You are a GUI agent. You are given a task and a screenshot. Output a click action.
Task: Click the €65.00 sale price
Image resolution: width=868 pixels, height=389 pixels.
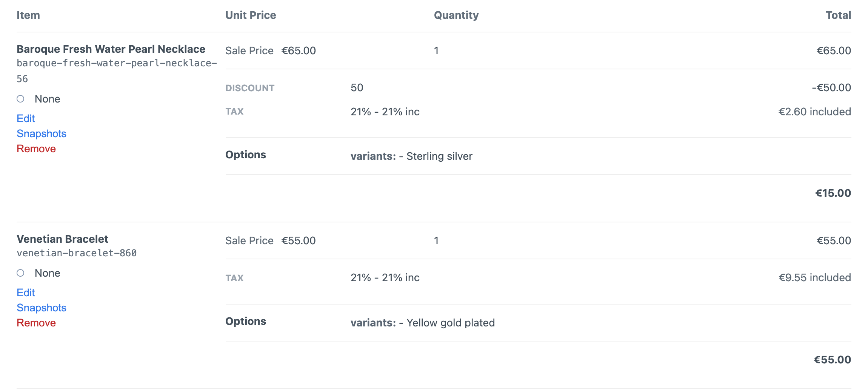pos(299,51)
